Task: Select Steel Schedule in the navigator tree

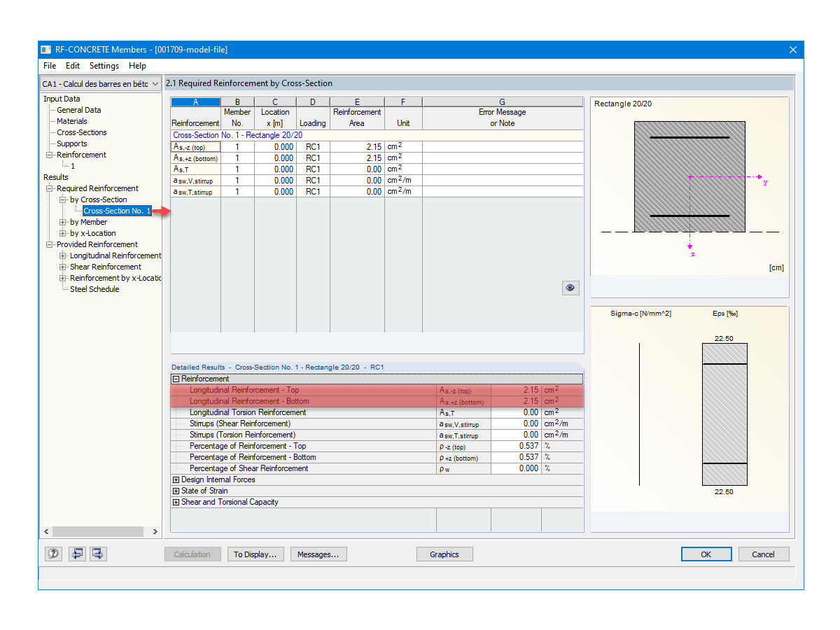Action: pyautogui.click(x=94, y=289)
